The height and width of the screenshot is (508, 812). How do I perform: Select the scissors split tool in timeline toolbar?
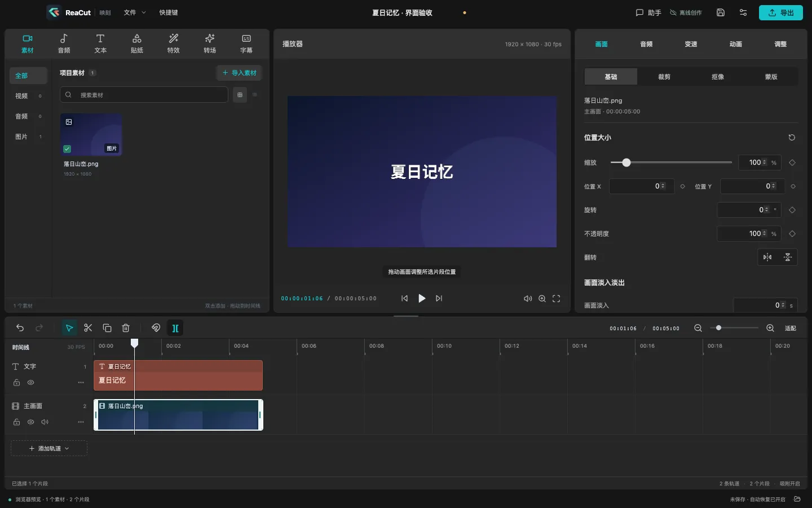88,328
